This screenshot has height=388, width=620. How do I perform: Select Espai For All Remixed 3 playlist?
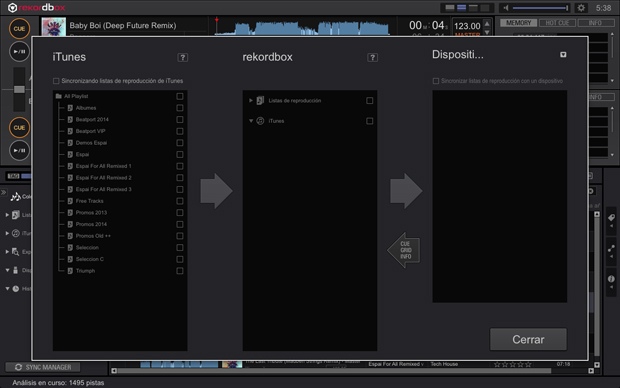(x=120, y=189)
